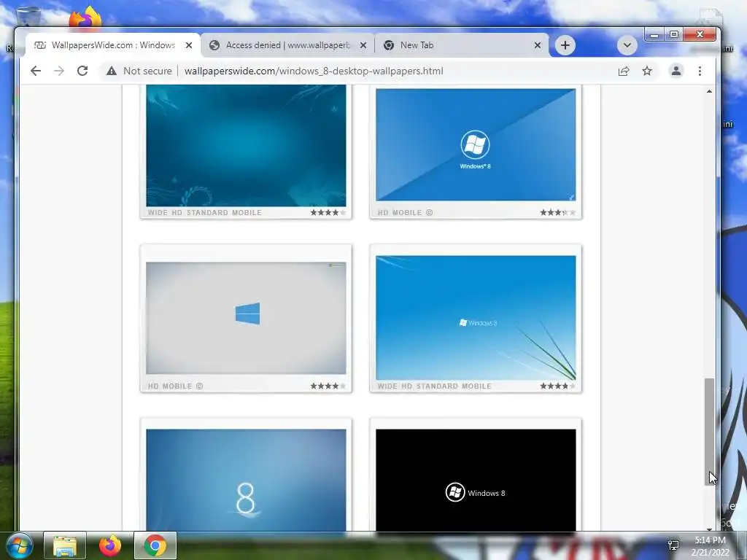Open the Chrome profile menu
This screenshot has width=747, height=560.
676,71
